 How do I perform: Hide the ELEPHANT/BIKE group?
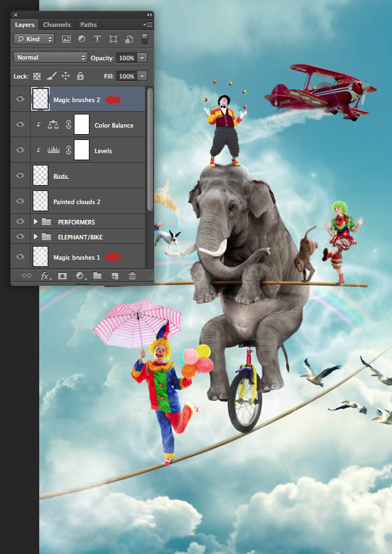(x=20, y=236)
